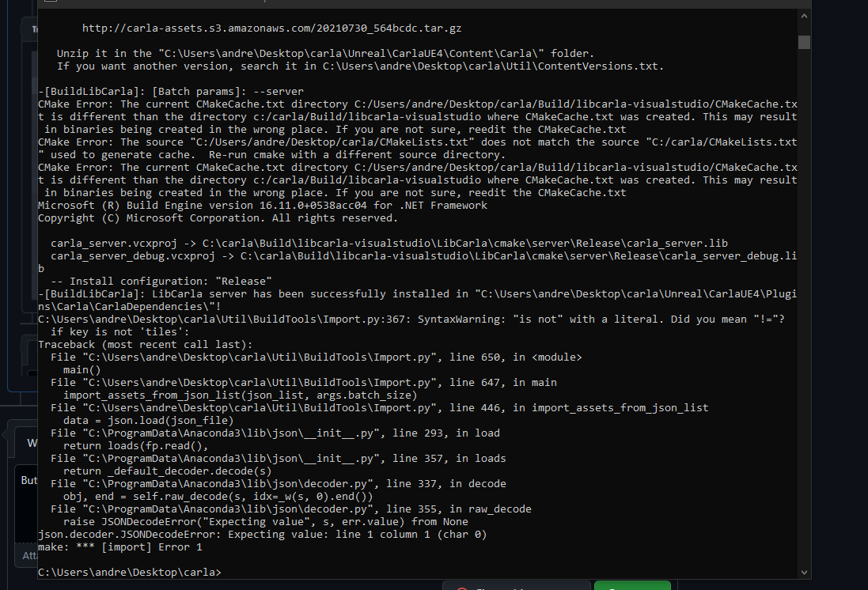The height and width of the screenshot is (590, 868).
Task: Click the Attach files area at bottom left
Action: 32,555
